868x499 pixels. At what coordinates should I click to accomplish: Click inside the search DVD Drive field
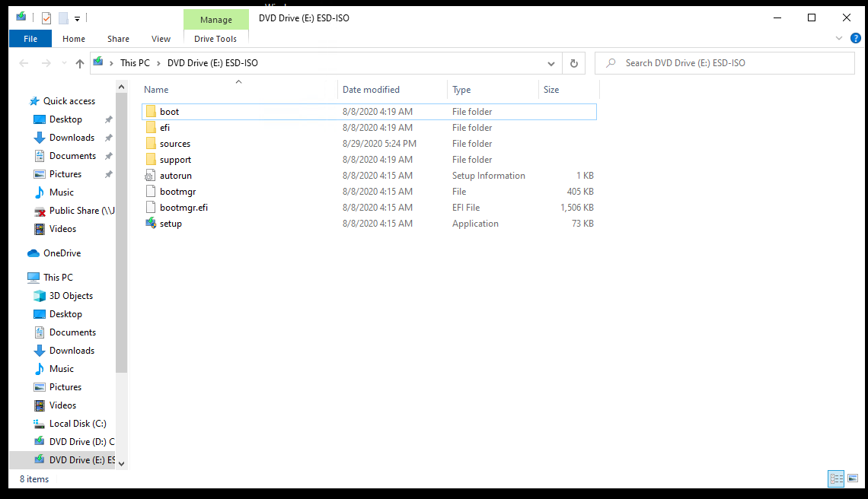(723, 62)
